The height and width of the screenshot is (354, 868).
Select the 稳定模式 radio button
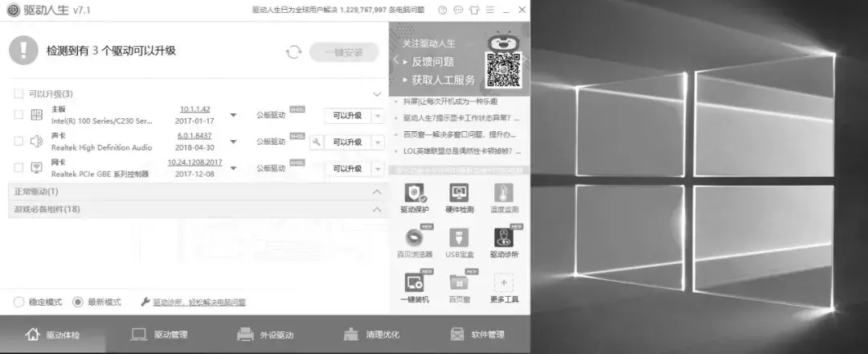[x=18, y=303]
